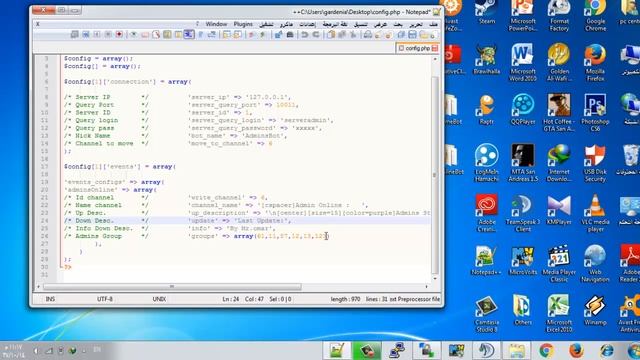Click the Print toolbar icon
This screenshot has height=360, width=640.
[368, 35]
